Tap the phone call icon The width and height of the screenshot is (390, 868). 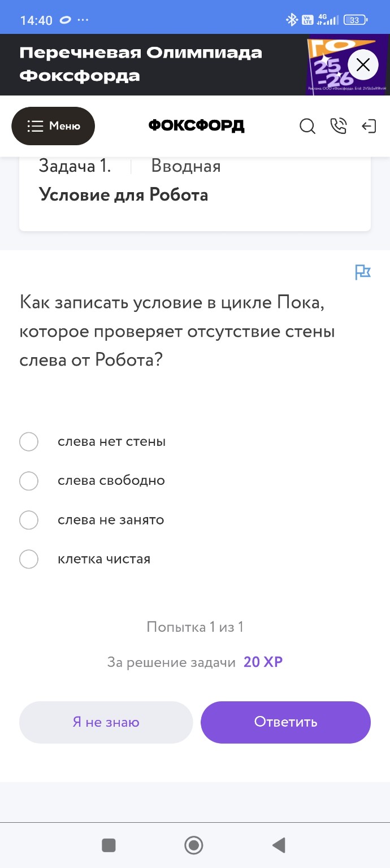coord(339,127)
